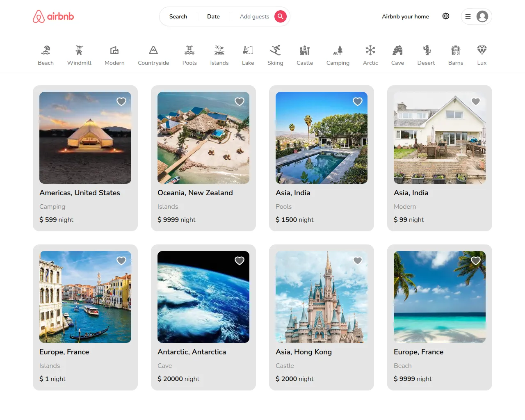Viewport: 525px width, 420px height.
Task: Open the Venice canal listing photo
Action: click(85, 297)
